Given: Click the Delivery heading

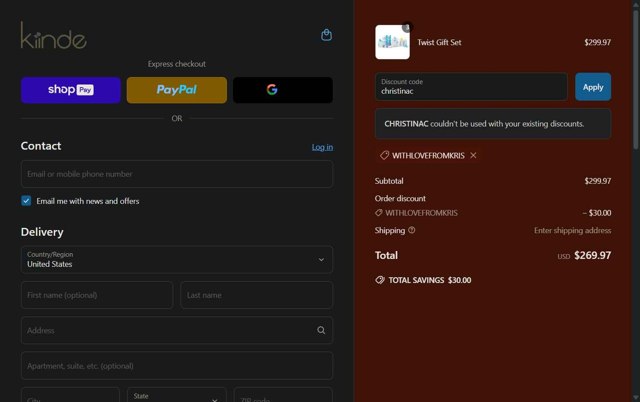Looking at the screenshot, I should coord(42,232).
